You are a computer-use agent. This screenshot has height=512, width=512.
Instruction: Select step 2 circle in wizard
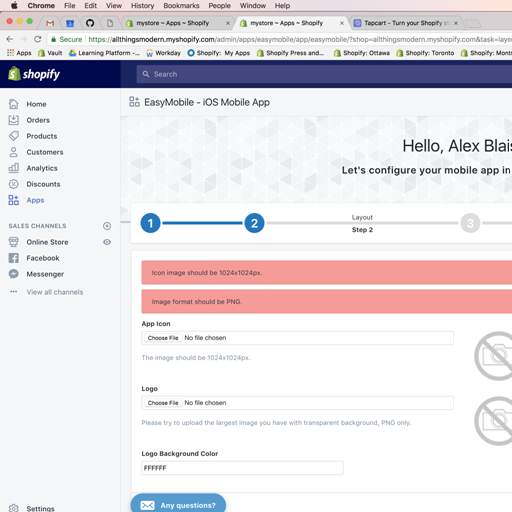coord(254,223)
